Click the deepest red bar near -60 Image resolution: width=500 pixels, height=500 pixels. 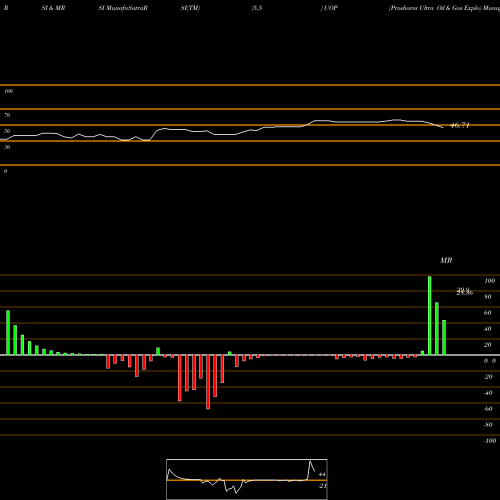pyautogui.click(x=208, y=382)
